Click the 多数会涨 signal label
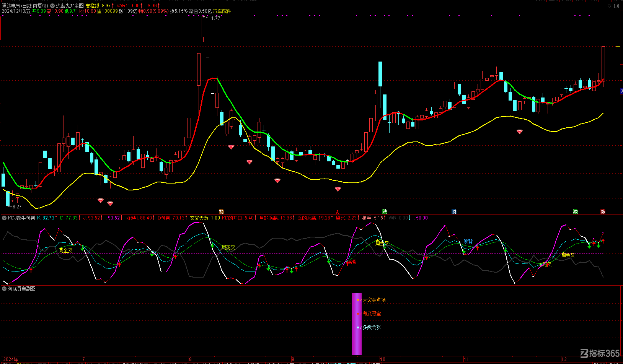623x364 pixels. (372, 327)
